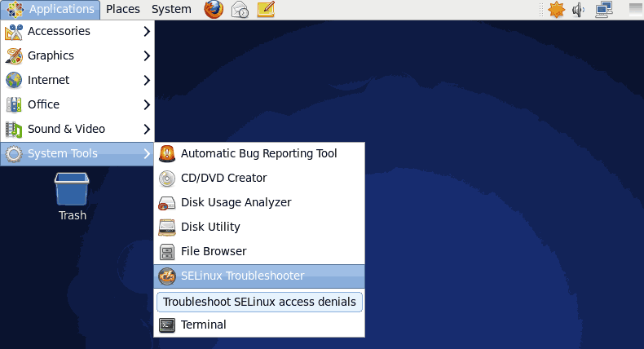Click the network connection monitors icon
Viewport: 644px width, 349px height.
point(604,10)
